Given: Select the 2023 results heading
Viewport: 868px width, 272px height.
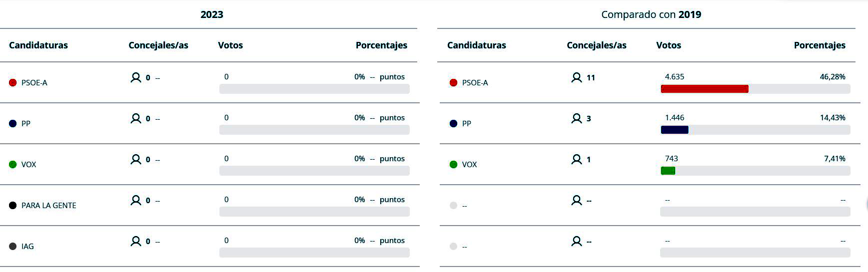Looking at the screenshot, I should click(x=211, y=14).
